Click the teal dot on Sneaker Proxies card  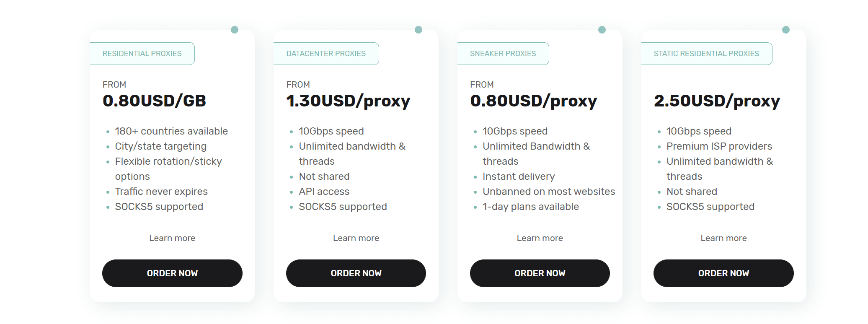click(x=602, y=30)
